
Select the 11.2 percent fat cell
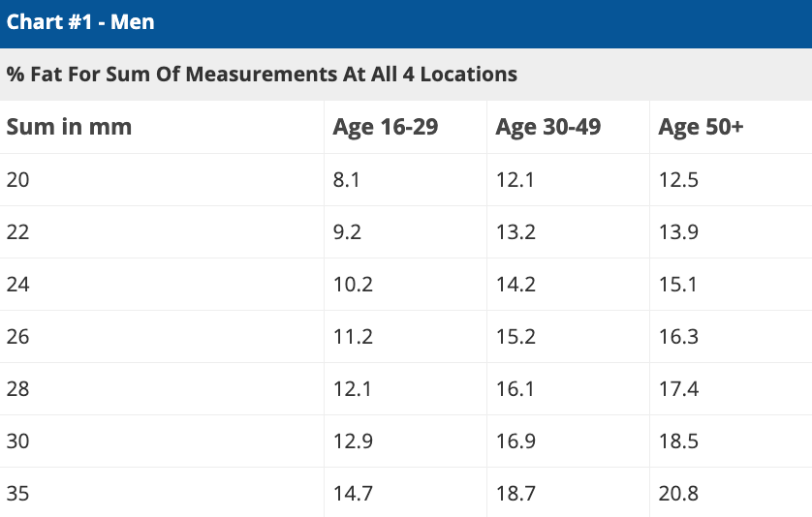(x=351, y=337)
